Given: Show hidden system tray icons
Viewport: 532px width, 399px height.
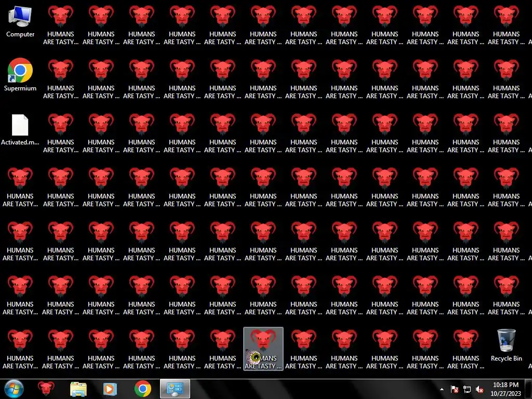Looking at the screenshot, I should click(x=442, y=389).
